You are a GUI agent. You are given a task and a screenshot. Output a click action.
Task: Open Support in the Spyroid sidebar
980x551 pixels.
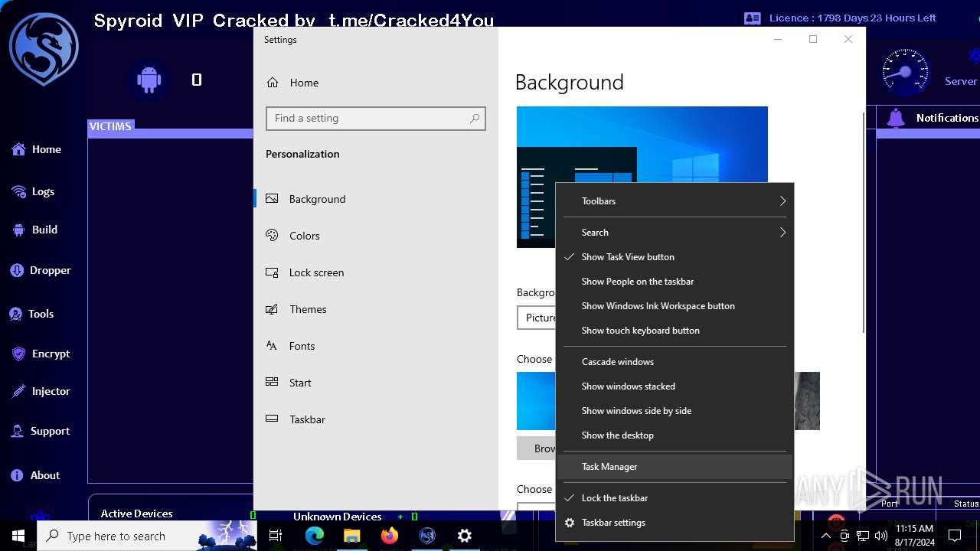pyautogui.click(x=40, y=432)
